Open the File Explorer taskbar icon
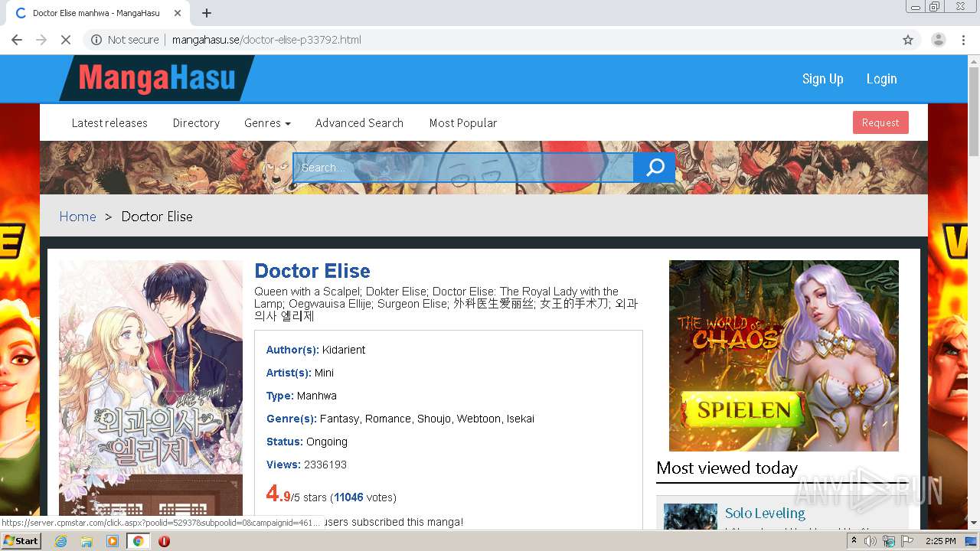This screenshot has width=980, height=551. [87, 541]
